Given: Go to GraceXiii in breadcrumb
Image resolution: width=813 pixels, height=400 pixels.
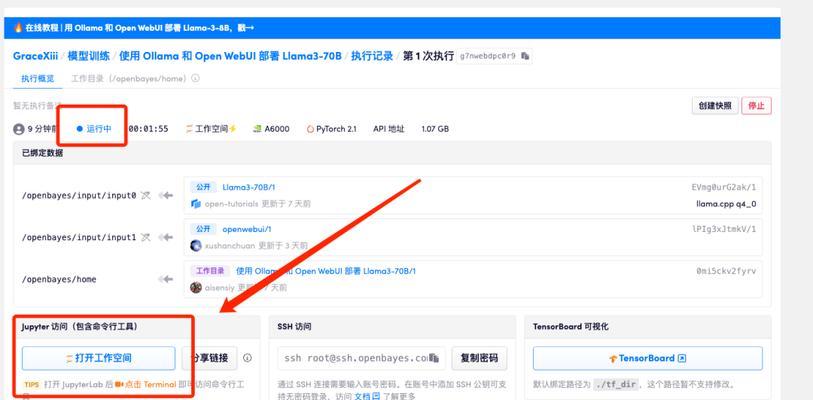Looking at the screenshot, I should (35, 56).
